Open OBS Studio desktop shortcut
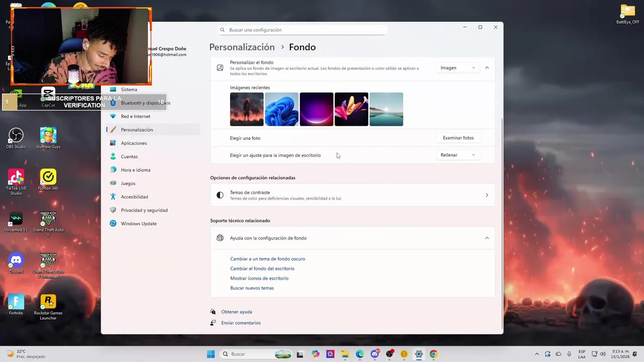The image size is (644, 362). 16,138
